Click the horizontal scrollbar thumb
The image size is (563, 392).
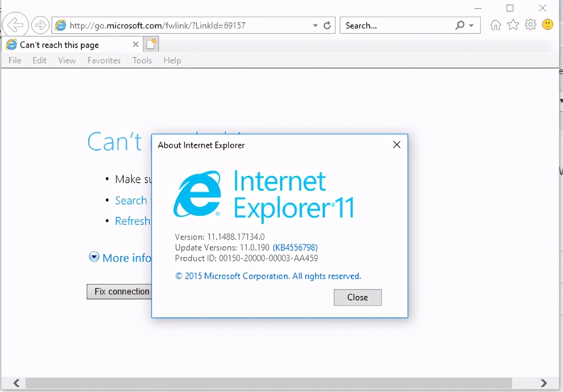[x=269, y=383]
